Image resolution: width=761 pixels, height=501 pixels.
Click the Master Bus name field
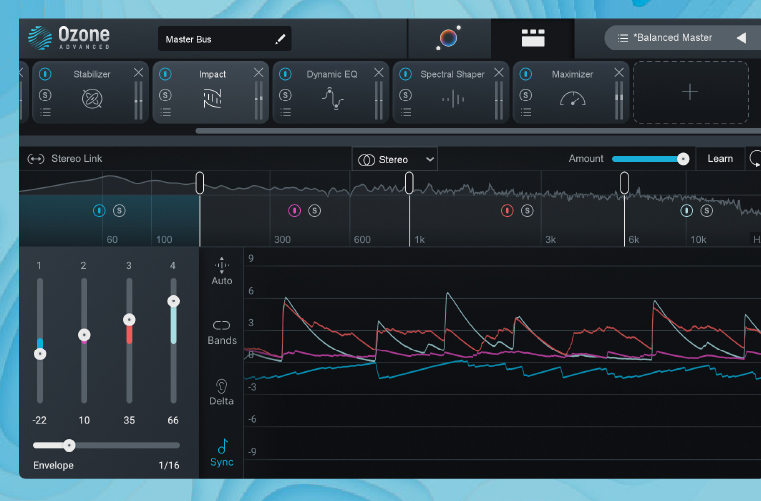224,39
